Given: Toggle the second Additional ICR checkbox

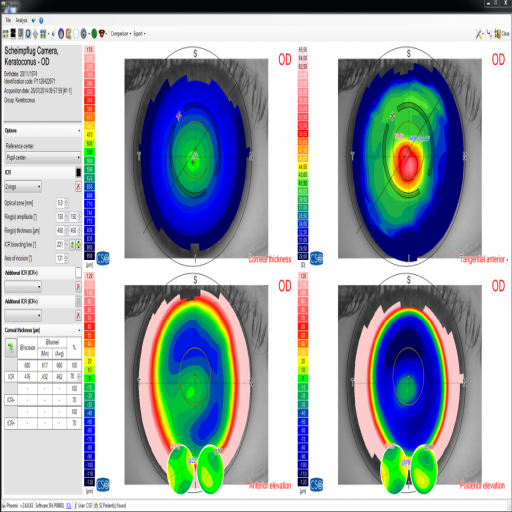Looking at the screenshot, I should tap(78, 301).
